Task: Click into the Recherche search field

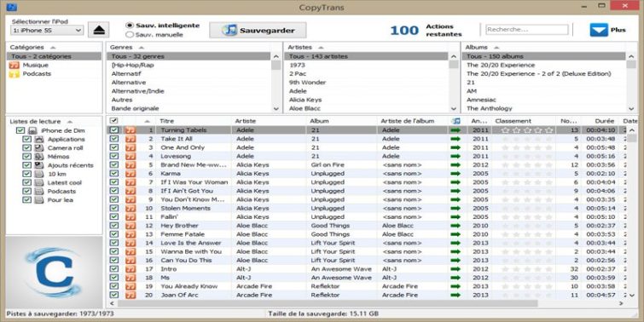Action: tap(527, 30)
